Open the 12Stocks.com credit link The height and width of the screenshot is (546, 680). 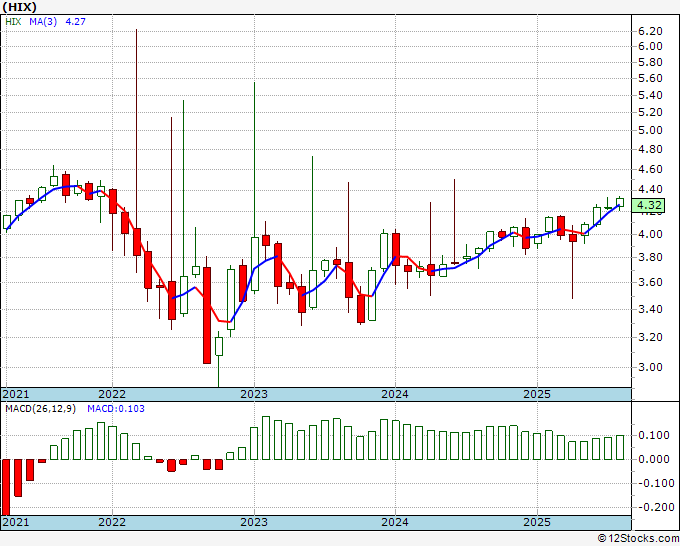click(x=638, y=539)
